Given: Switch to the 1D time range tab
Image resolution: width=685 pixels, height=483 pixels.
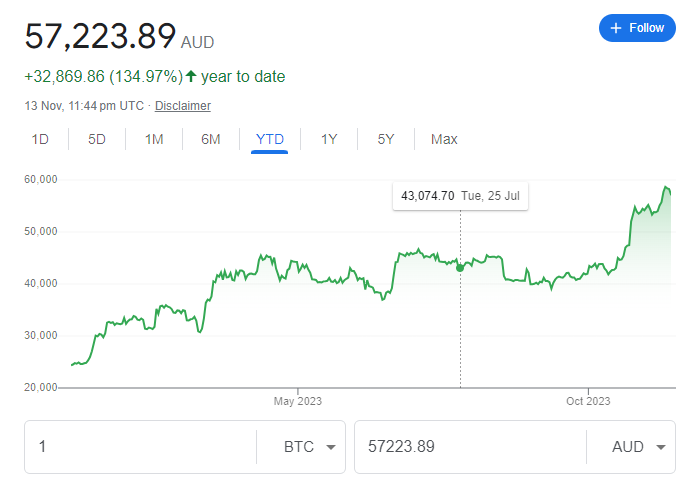Looking at the screenshot, I should click(40, 139).
